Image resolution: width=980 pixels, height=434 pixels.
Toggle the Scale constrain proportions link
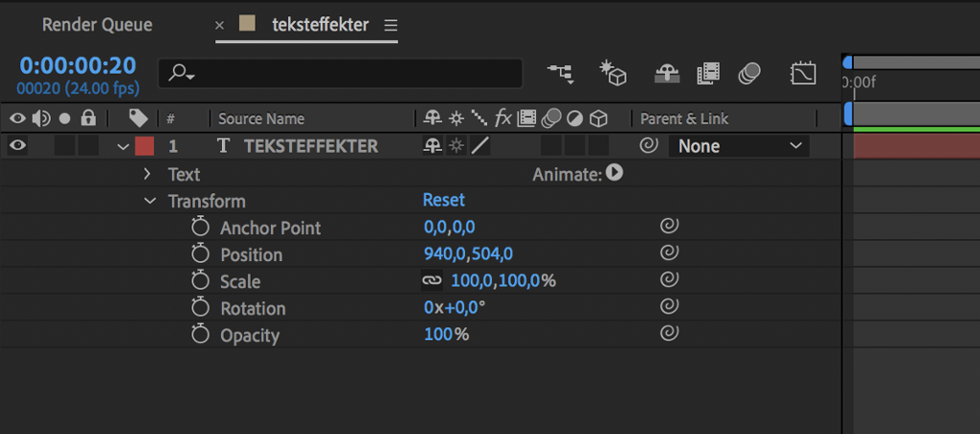coord(432,281)
